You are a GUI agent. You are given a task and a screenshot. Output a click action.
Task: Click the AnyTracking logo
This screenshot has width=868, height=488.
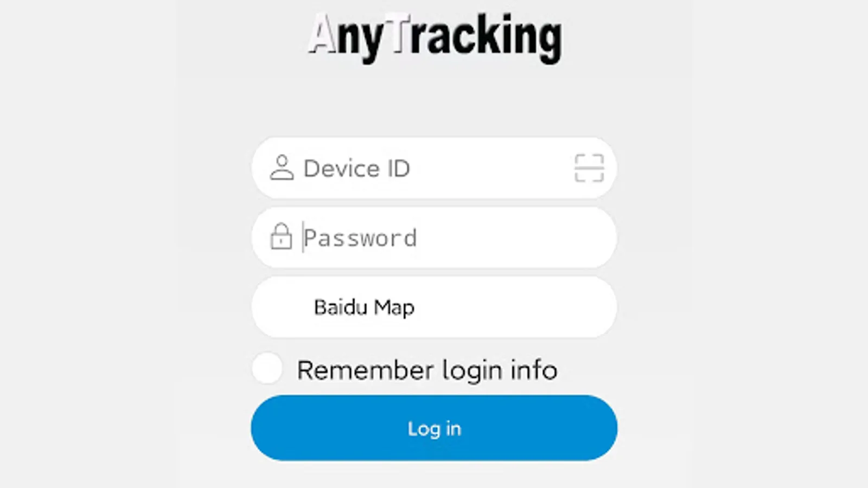(435, 37)
